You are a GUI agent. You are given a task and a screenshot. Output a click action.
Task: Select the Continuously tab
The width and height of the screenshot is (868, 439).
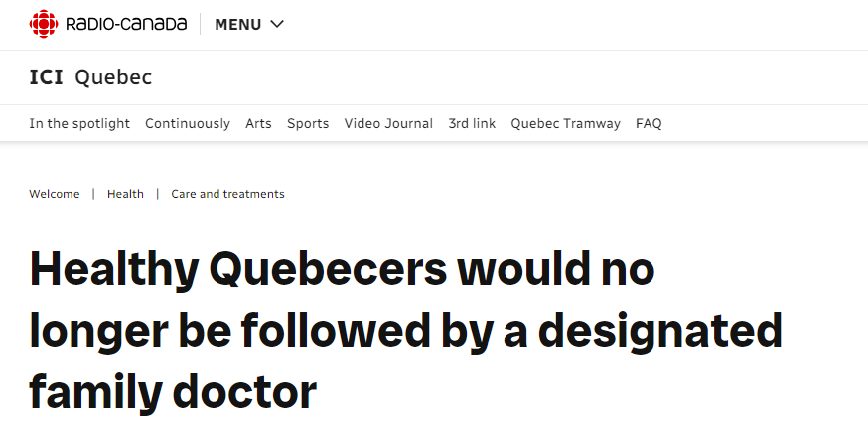point(188,124)
